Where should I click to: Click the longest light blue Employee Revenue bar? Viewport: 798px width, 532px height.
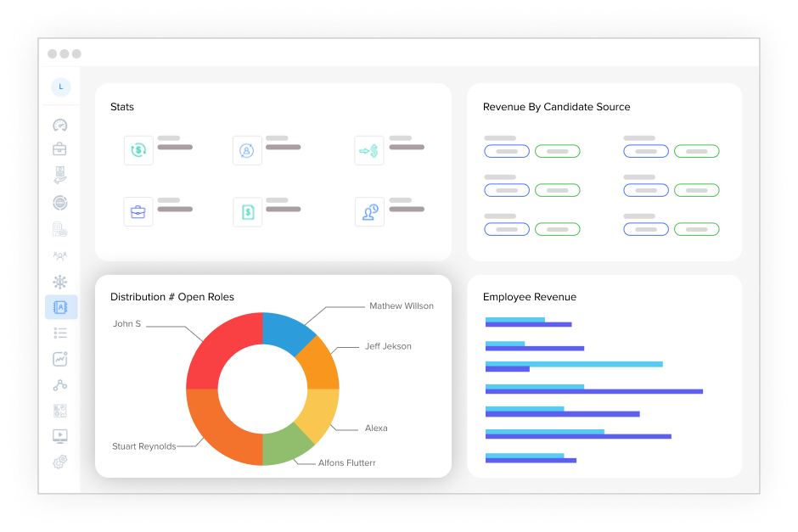(574, 364)
